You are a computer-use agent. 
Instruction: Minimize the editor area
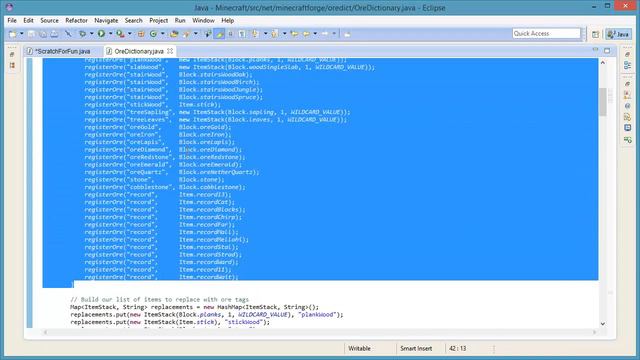pyautogui.click(x=596, y=50)
